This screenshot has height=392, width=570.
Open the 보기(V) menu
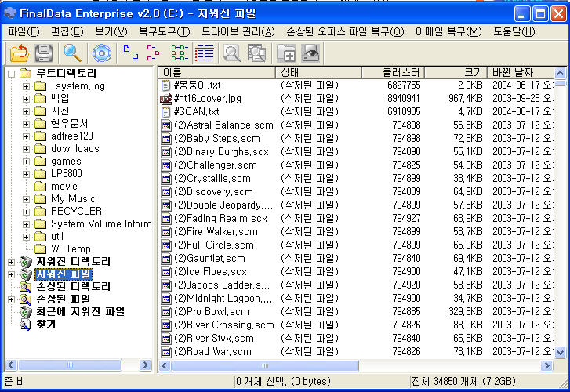(111, 32)
